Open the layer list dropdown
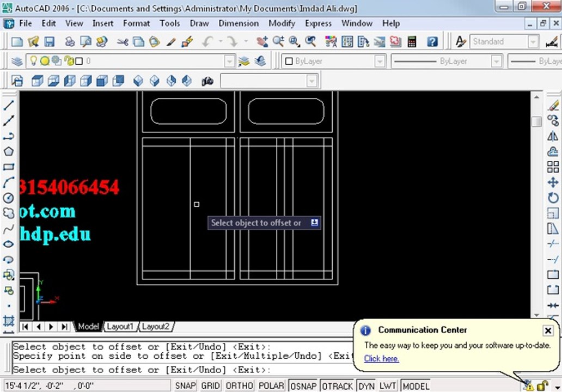 pyautogui.click(x=229, y=62)
